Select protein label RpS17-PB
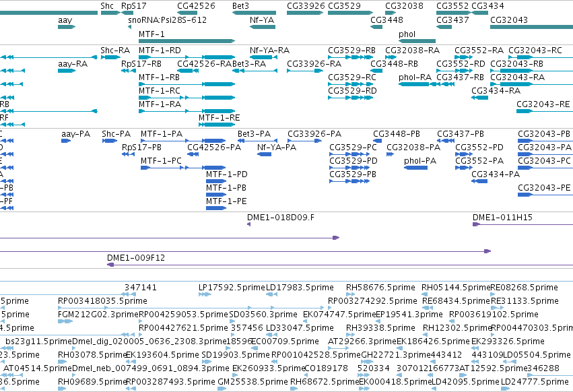The height and width of the screenshot is (392, 573). (x=142, y=148)
